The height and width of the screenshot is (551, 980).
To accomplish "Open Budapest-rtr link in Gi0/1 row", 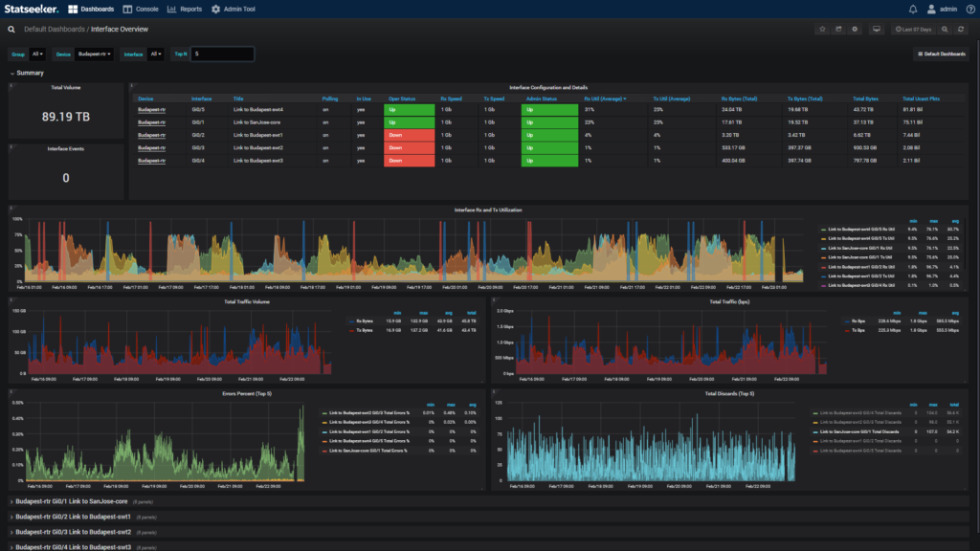I will tap(151, 122).
